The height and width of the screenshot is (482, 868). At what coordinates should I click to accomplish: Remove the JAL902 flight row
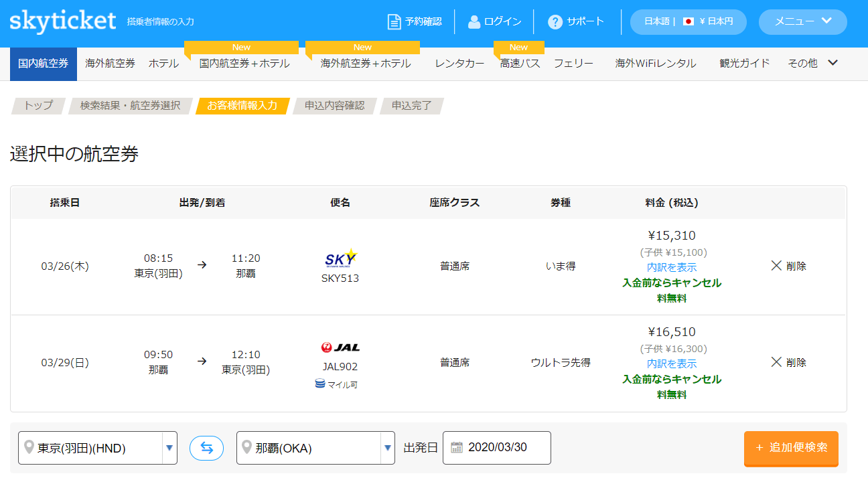[x=788, y=362]
